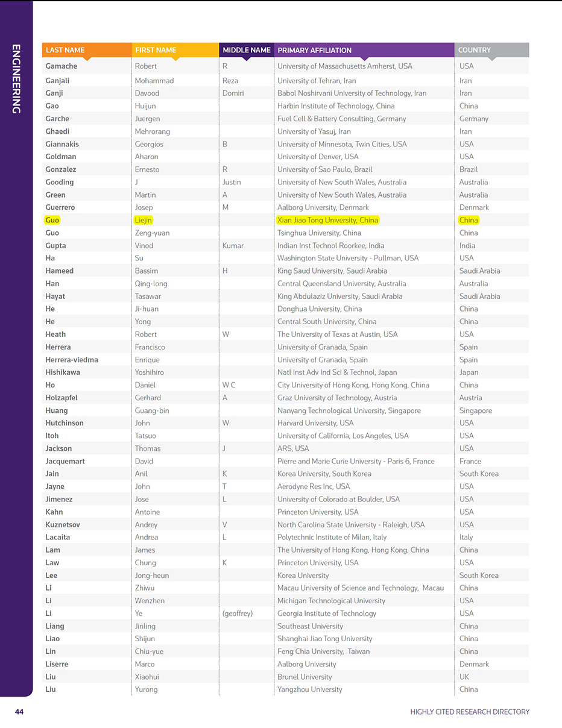Click first name Jong-heun

tap(152, 575)
